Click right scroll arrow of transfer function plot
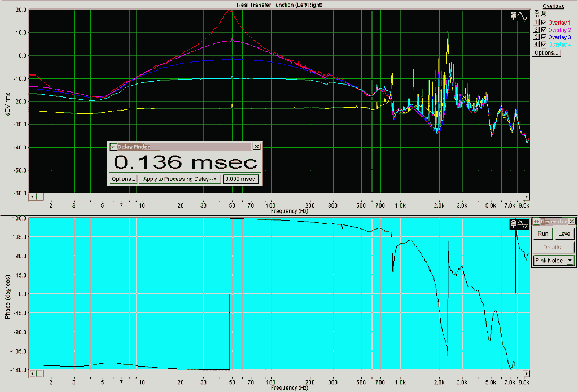Image resolution: width=578 pixels, height=392 pixels. (x=527, y=197)
